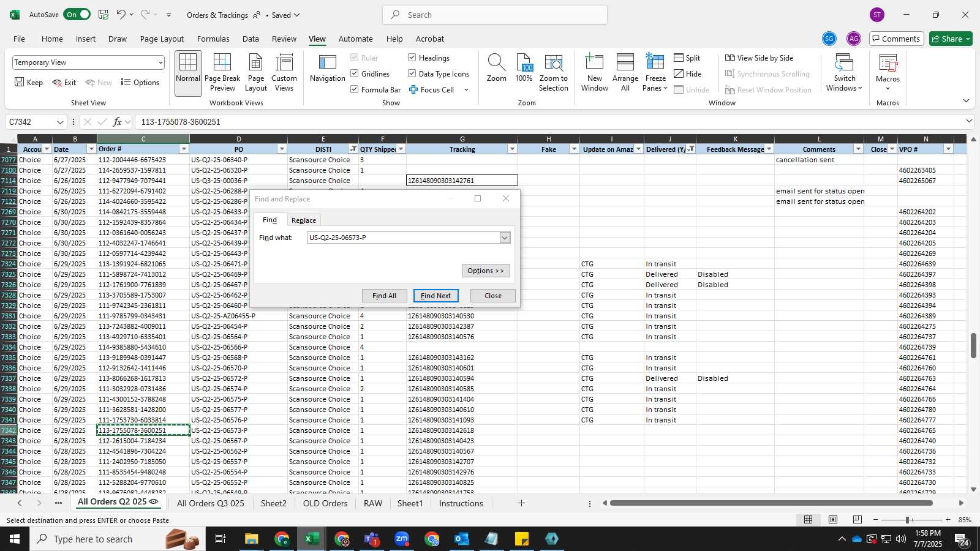Screen dimensions: 980x551
Task: Split the worksheet window
Action: 687,58
